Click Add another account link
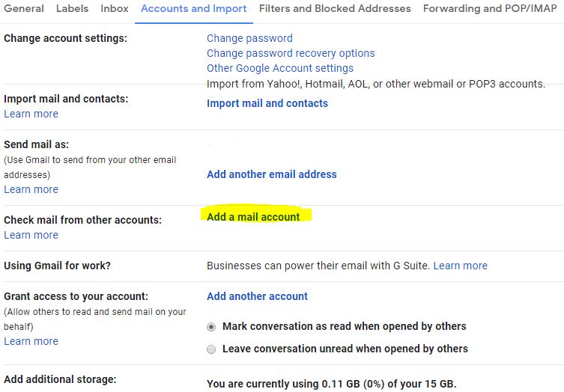 [257, 296]
